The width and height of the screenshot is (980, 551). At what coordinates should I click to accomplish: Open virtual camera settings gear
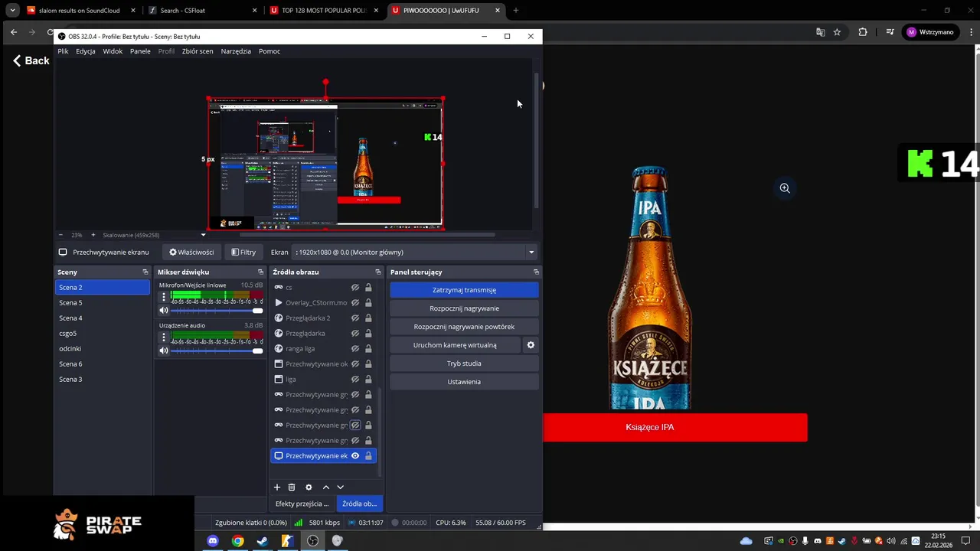tap(531, 345)
